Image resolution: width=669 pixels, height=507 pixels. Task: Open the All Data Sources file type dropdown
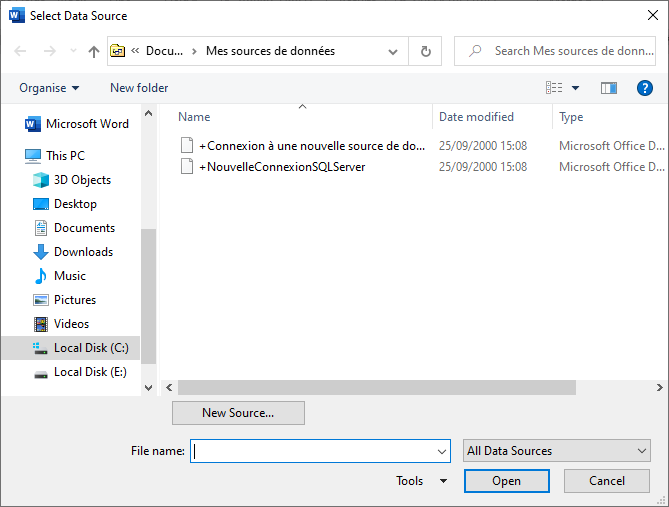pyautogui.click(x=556, y=451)
